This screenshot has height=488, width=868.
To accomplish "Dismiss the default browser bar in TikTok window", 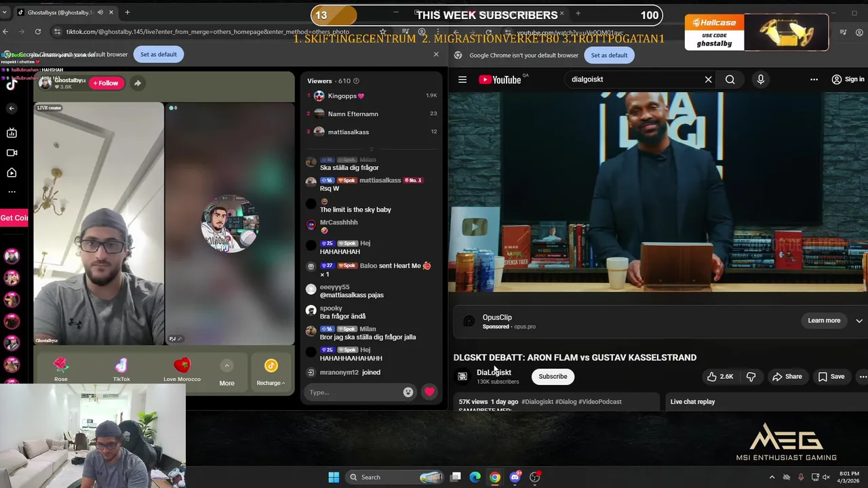I will coord(436,54).
